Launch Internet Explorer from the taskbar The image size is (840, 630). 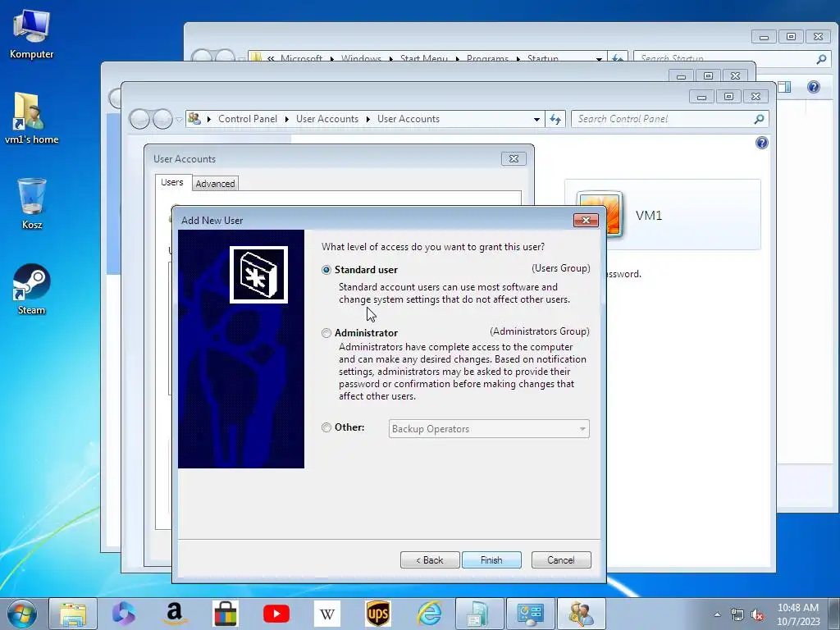pyautogui.click(x=430, y=614)
